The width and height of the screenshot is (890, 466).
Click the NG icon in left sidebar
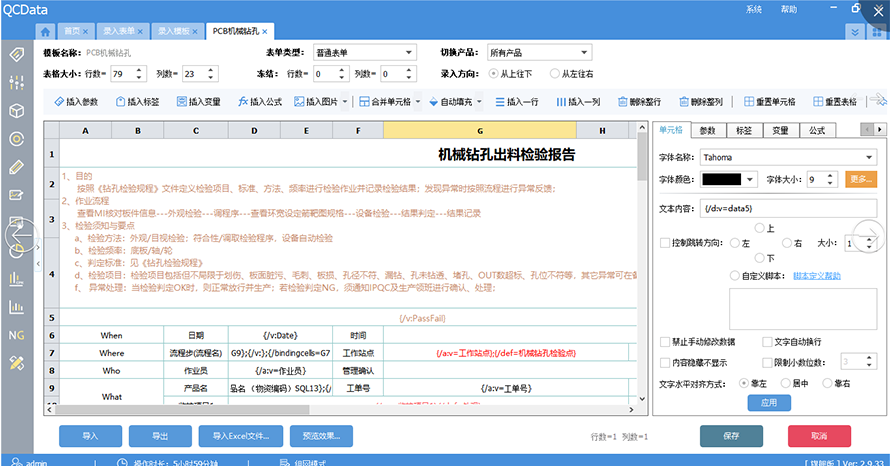(16, 335)
